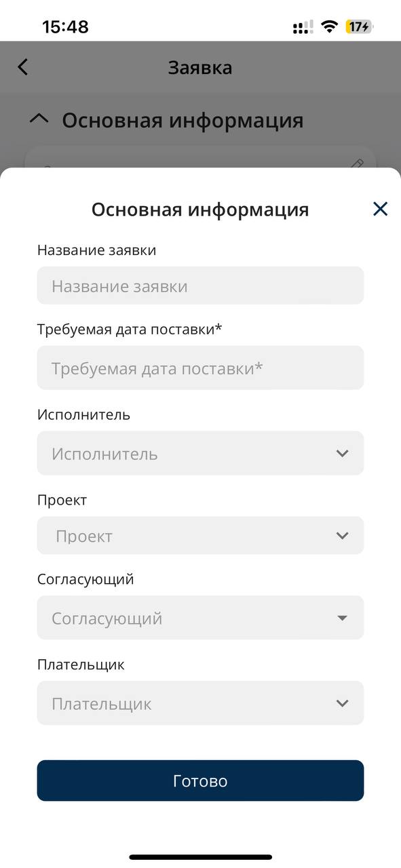The width and height of the screenshot is (401, 868).
Task: Tap the back arrow to leave Заявка
Action: [x=22, y=66]
